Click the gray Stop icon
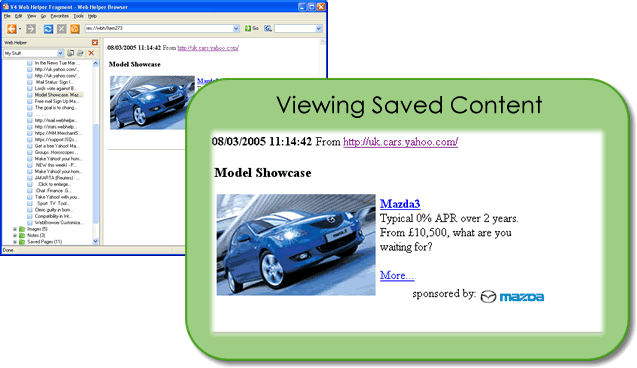637x368 pixels. [61, 29]
